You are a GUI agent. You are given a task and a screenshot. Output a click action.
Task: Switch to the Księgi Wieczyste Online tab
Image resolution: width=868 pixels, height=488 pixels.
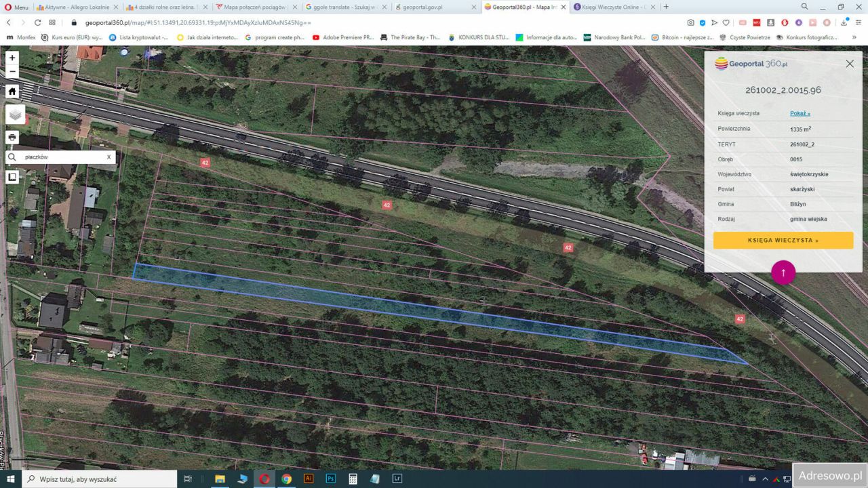click(x=614, y=7)
